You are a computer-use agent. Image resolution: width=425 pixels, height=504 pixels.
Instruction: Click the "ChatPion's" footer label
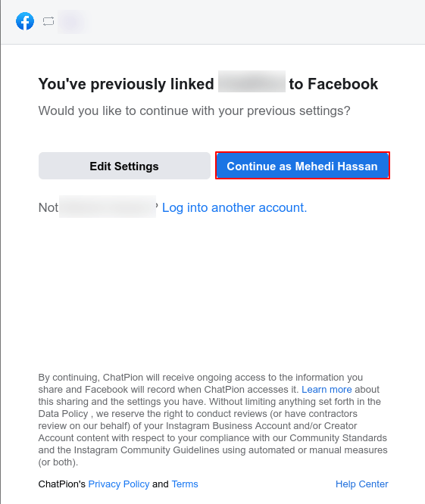pos(62,484)
